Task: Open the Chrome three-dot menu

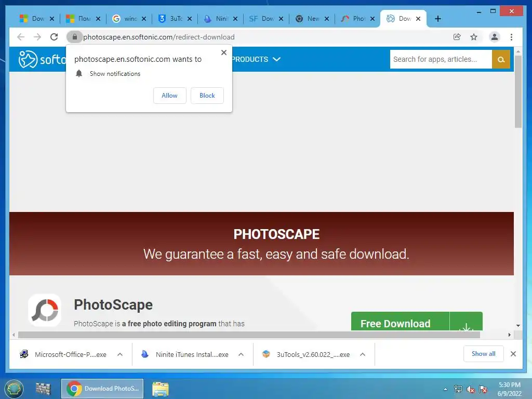Action: (x=511, y=37)
